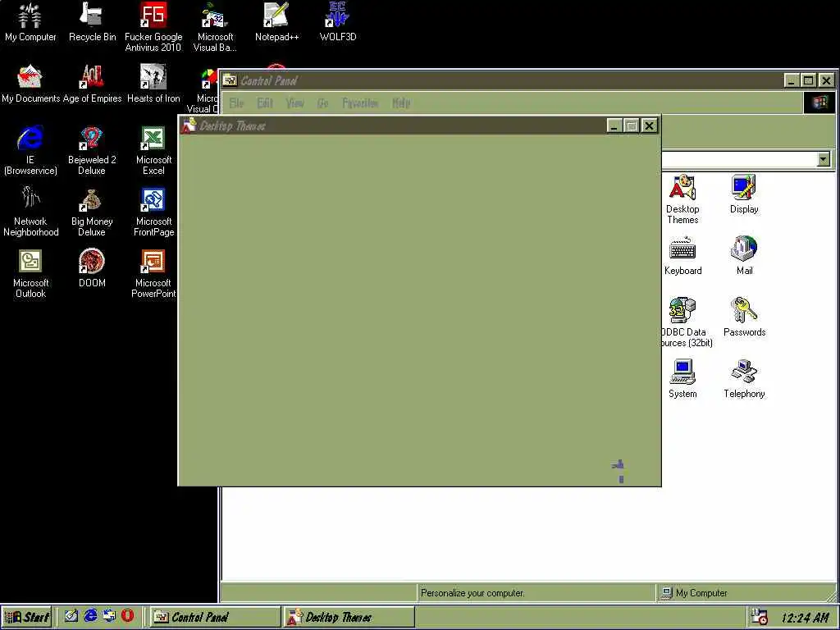This screenshot has width=840, height=630.
Task: Close the Control Panel window
Action: pos(827,80)
